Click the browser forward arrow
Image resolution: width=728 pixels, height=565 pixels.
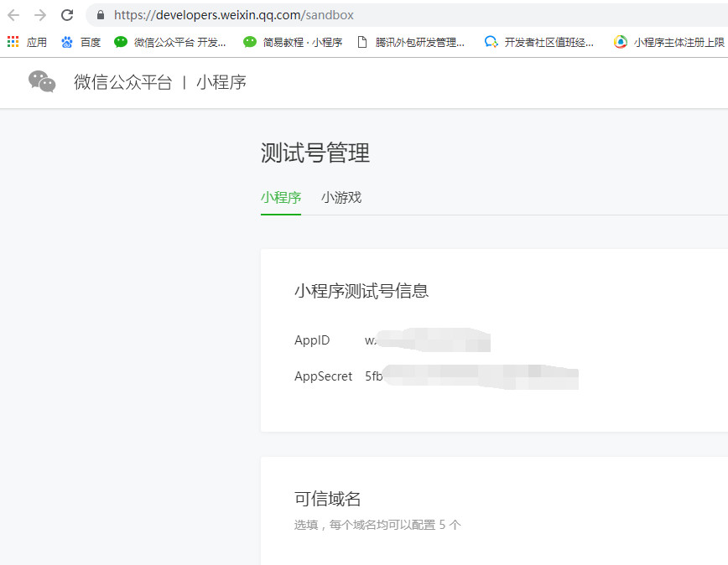point(40,15)
